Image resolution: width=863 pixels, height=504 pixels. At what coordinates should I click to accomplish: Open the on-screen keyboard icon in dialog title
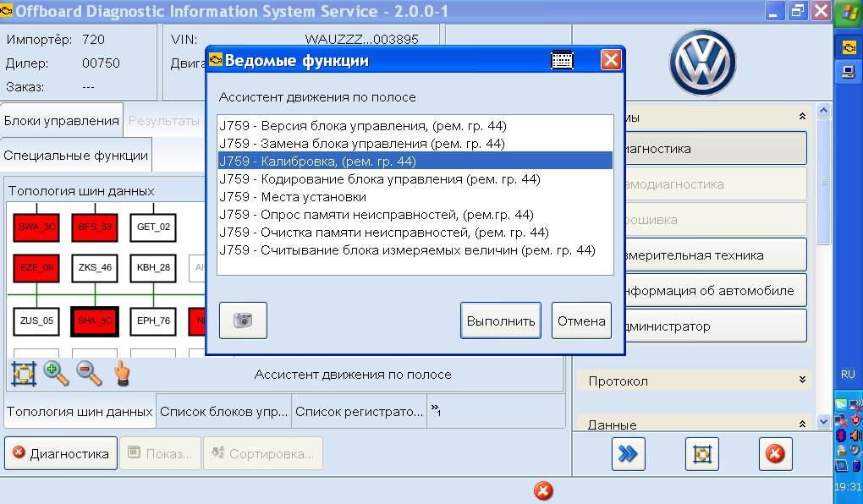[562, 59]
